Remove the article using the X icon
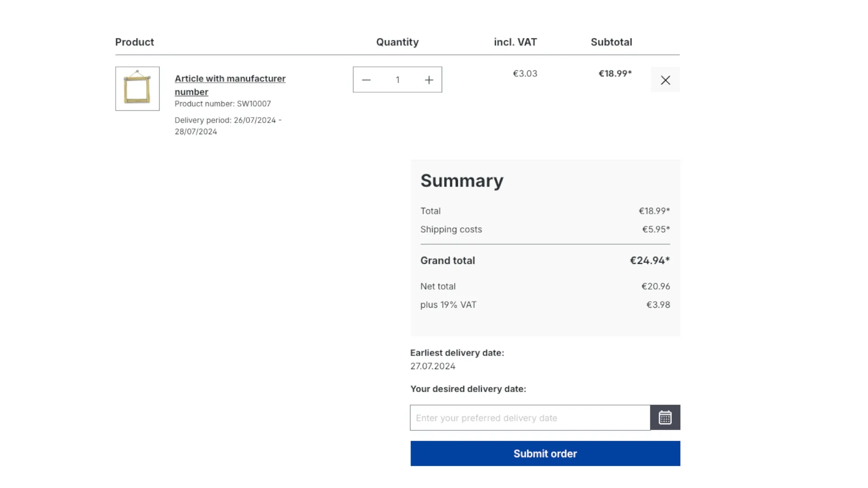This screenshot has width=868, height=488. pos(665,80)
